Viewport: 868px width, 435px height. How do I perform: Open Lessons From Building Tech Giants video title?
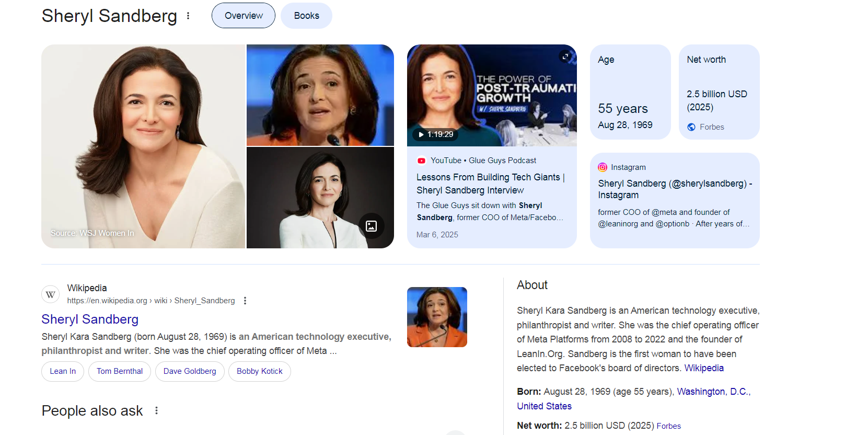tap(491, 184)
